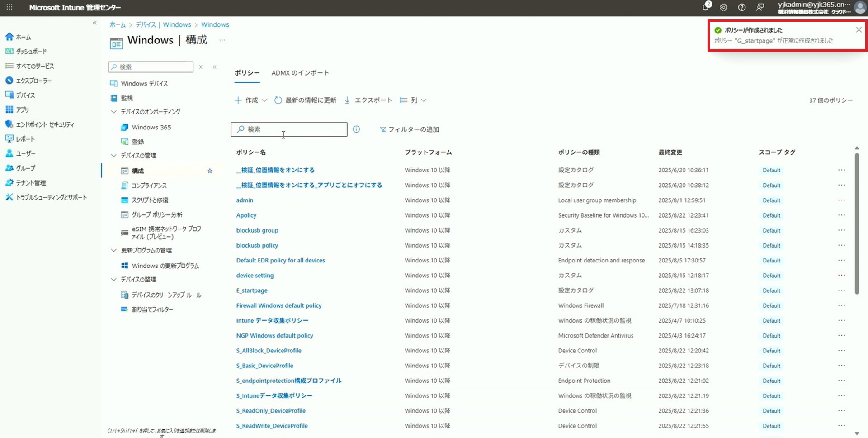868x438 pixels.
Task: Collapse the left navigation with double chevron
Action: (94, 23)
